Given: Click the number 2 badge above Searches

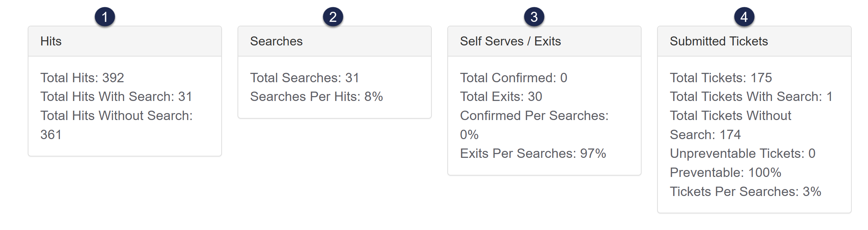Looking at the screenshot, I should [x=333, y=17].
